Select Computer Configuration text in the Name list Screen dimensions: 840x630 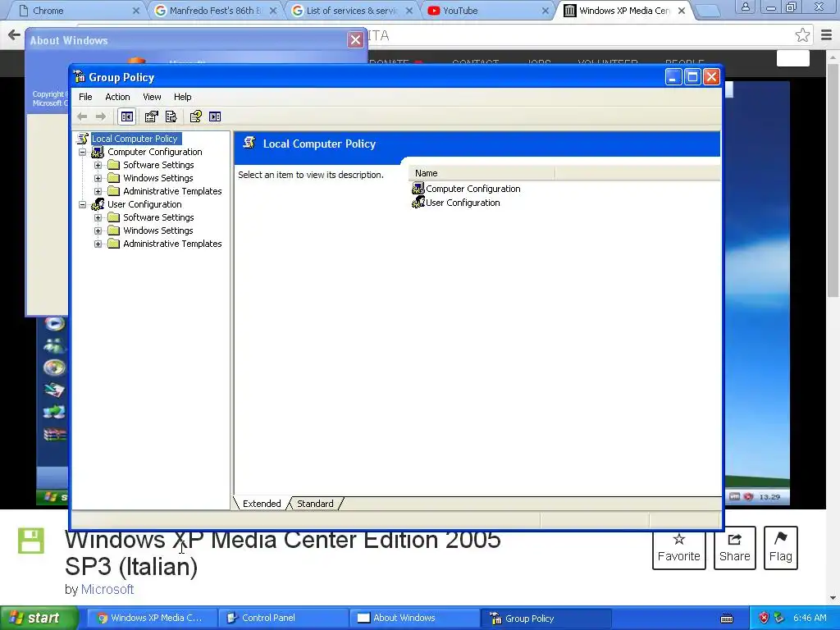(x=473, y=189)
